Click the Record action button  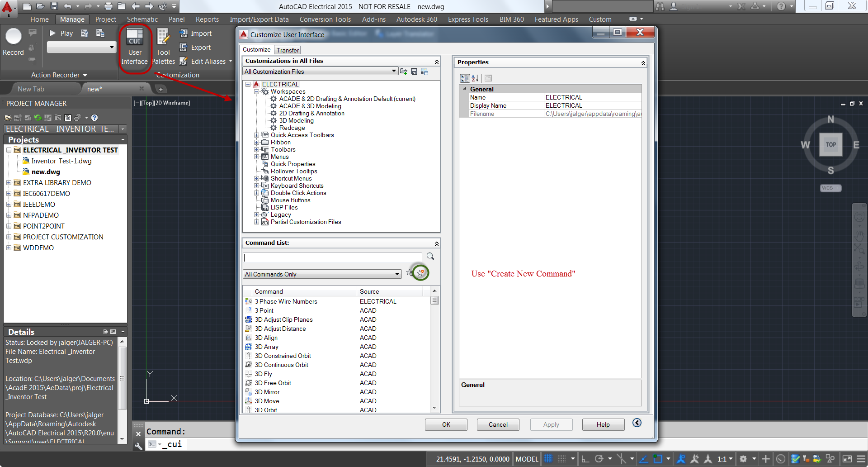[14, 42]
